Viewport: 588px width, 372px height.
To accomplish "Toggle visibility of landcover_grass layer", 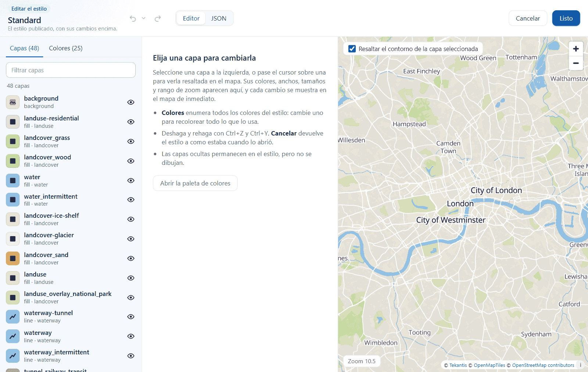I will coord(131,141).
